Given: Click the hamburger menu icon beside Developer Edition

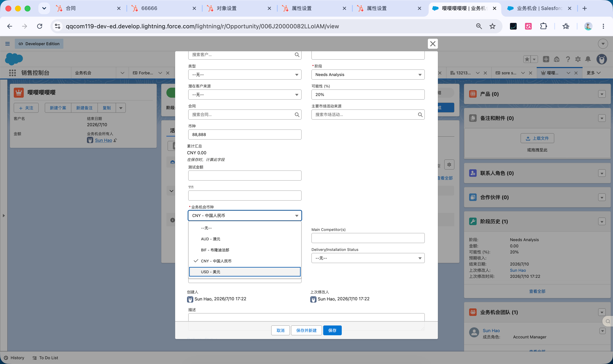Looking at the screenshot, I should pyautogui.click(x=7, y=44).
